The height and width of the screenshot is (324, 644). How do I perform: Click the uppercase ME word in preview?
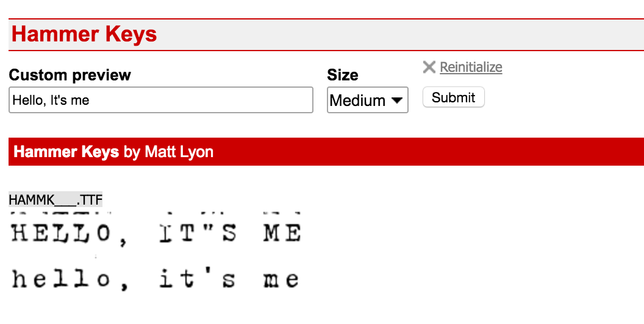[x=282, y=234]
